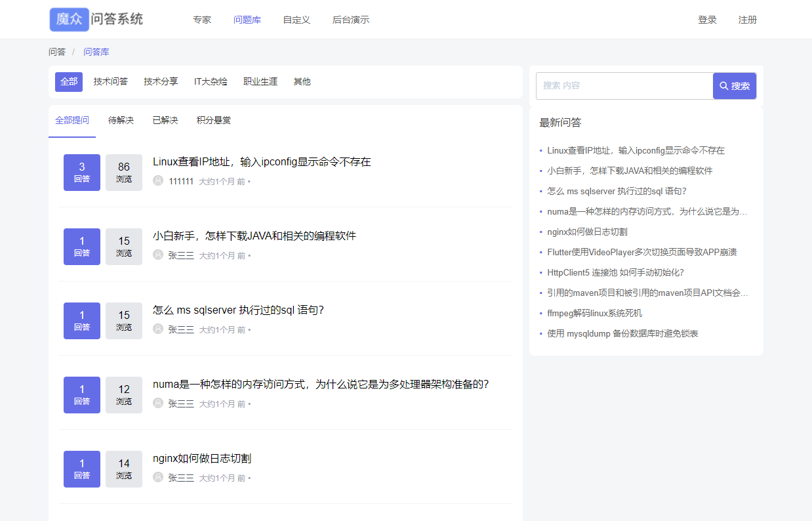Open the avatar icon beside user 111111
Image resolution: width=812 pixels, height=521 pixels.
158,181
